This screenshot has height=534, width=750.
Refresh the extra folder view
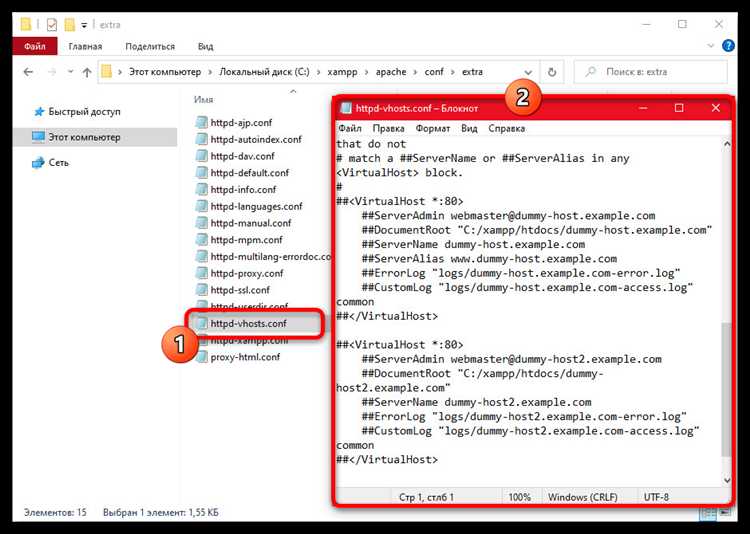tap(552, 72)
